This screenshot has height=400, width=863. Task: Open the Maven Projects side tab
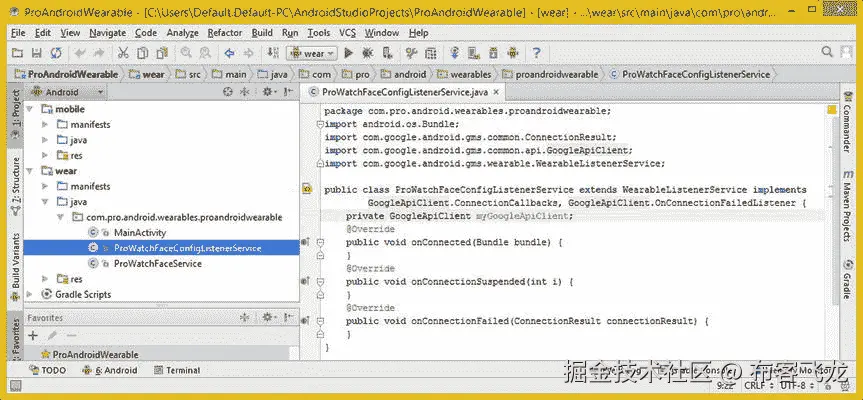pyautogui.click(x=847, y=205)
